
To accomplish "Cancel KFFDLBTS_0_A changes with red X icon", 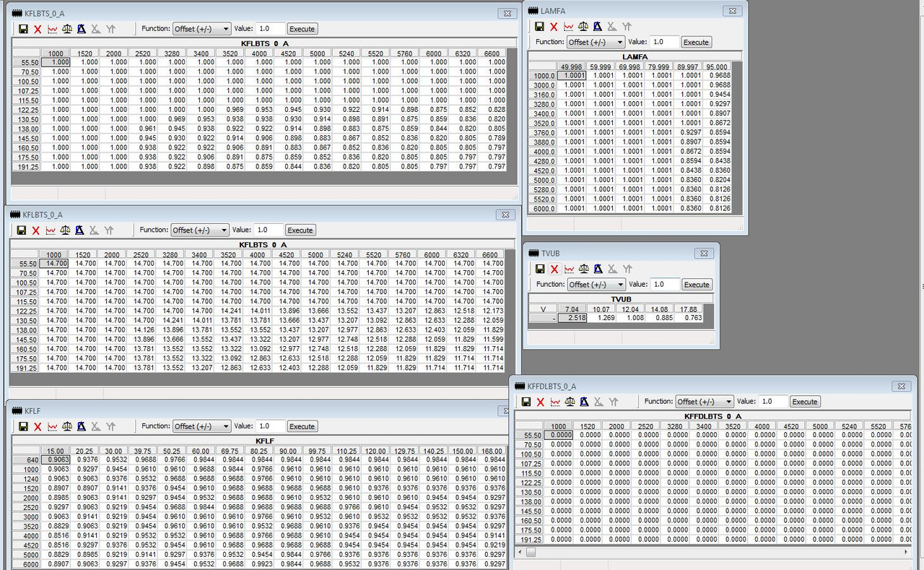I will pyautogui.click(x=541, y=402).
